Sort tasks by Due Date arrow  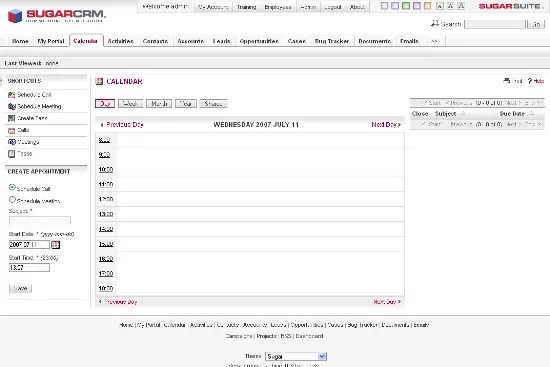tap(532, 113)
